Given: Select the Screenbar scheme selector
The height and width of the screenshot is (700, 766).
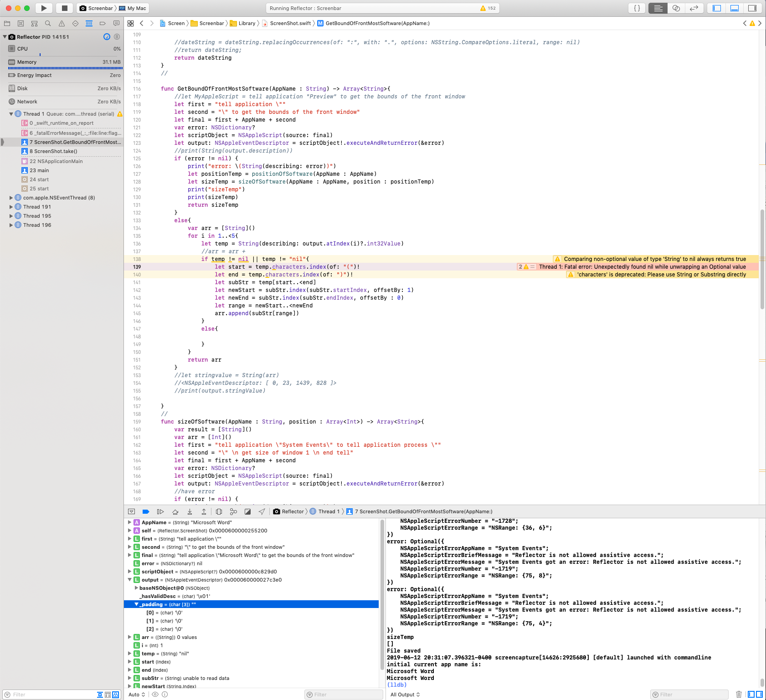Looking at the screenshot, I should pos(96,8).
